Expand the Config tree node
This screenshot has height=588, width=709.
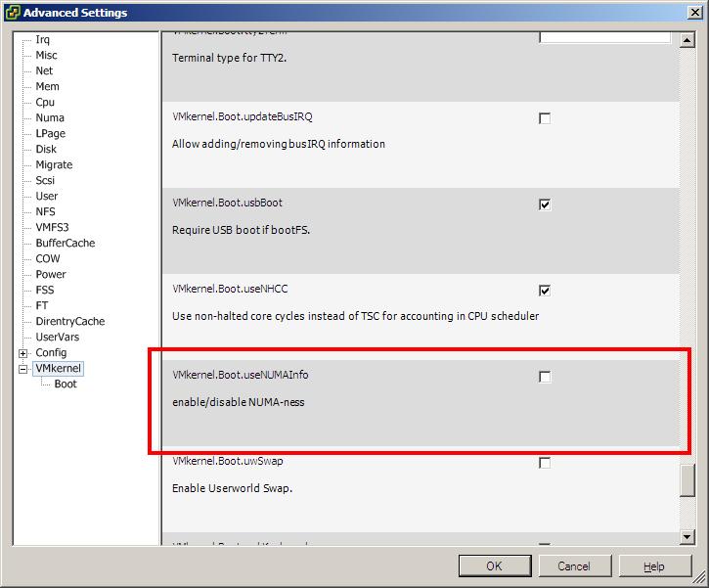pos(22,353)
